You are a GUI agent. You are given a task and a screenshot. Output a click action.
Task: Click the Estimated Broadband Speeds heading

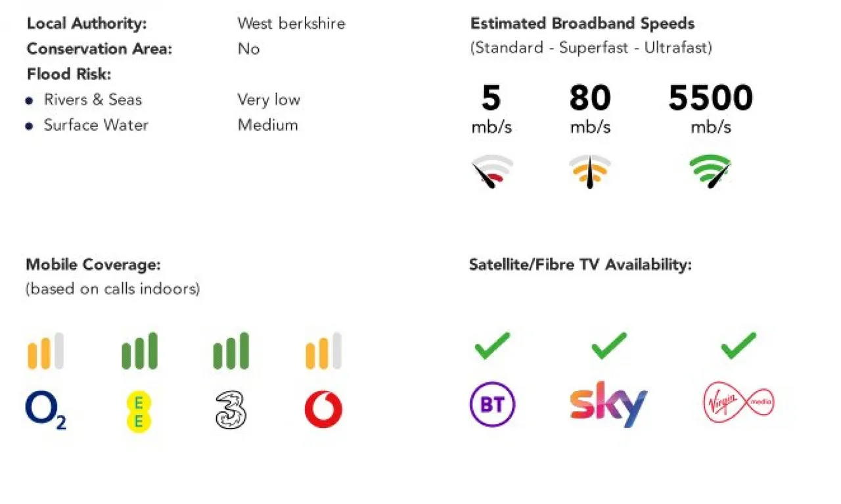pyautogui.click(x=582, y=24)
